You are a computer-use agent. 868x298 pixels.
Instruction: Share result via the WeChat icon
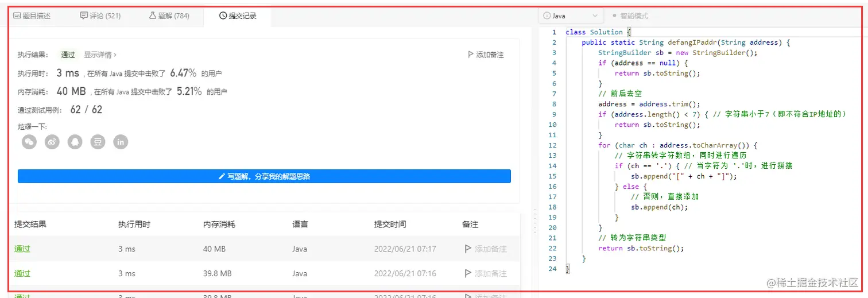pos(29,141)
